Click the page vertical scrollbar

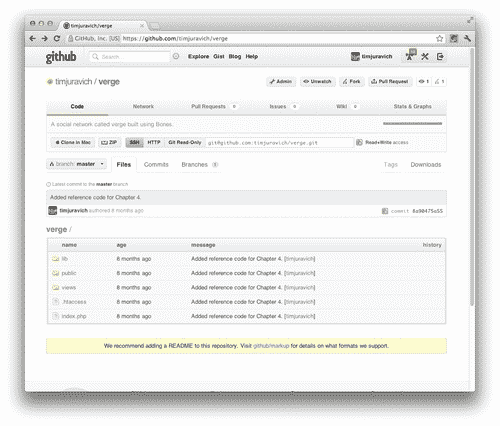pyautogui.click(x=472, y=177)
